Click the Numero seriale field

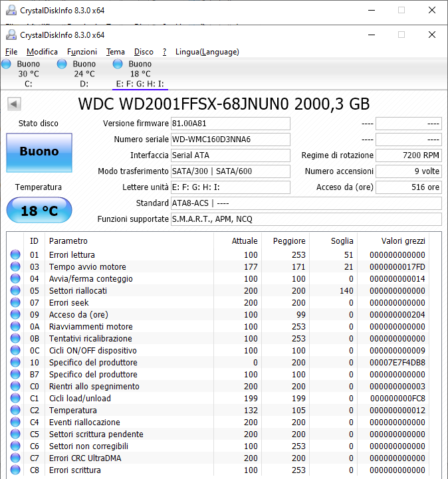[x=231, y=140]
